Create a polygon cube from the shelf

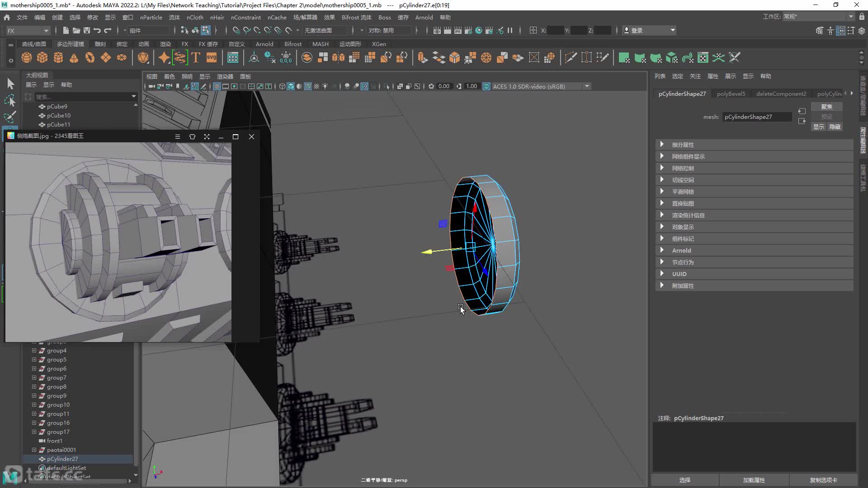point(42,58)
